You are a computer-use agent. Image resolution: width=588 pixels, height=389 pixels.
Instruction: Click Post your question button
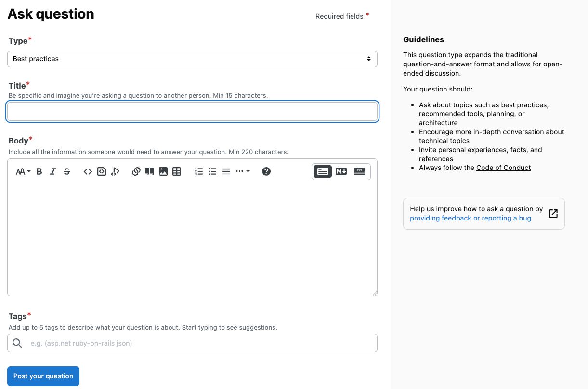click(43, 376)
